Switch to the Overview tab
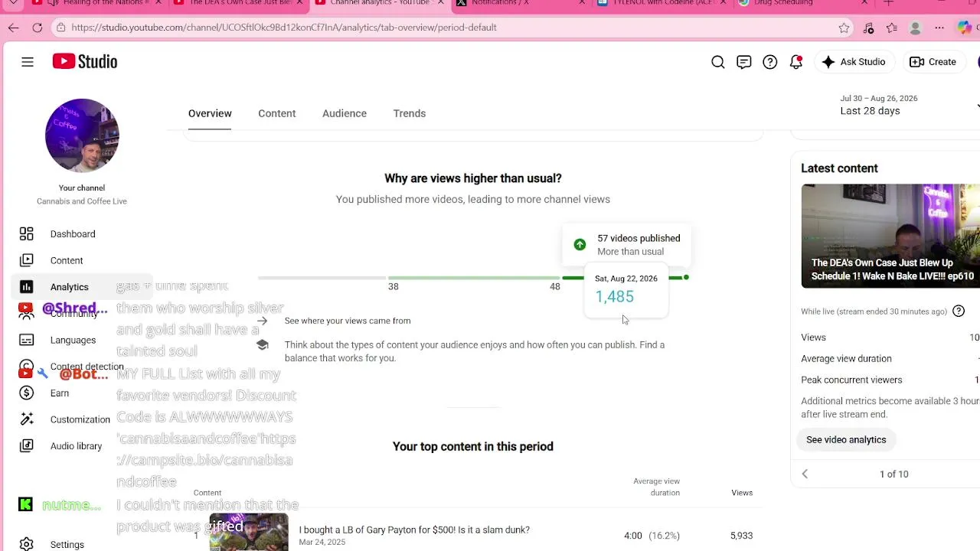 tap(210, 113)
